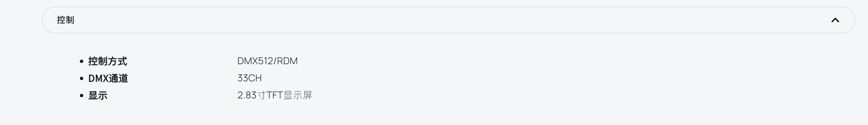The image size is (868, 125).
Task: Click the DMX512 part of the value
Action: (x=255, y=61)
